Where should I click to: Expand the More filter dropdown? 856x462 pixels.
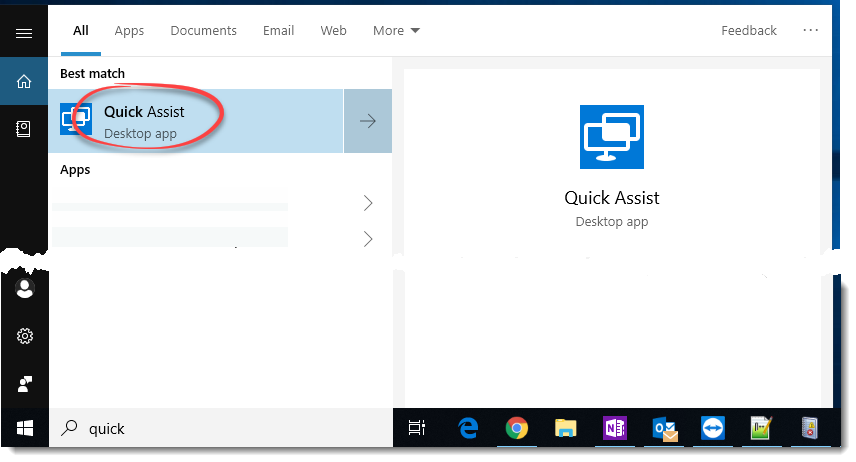[x=396, y=31]
